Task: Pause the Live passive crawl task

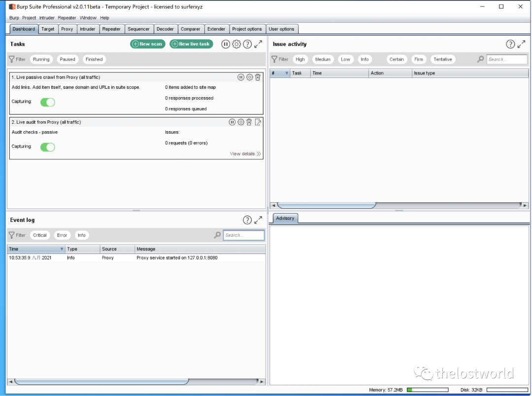Action: pyautogui.click(x=240, y=77)
